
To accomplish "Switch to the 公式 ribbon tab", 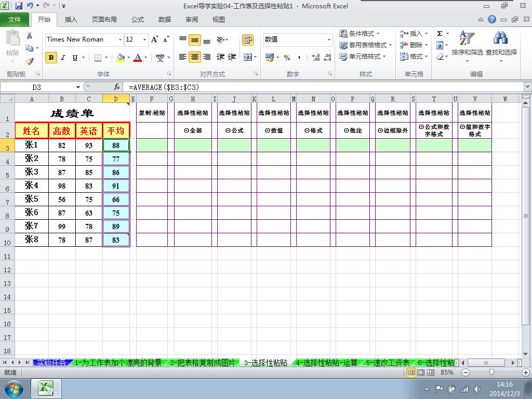I will click(x=137, y=20).
